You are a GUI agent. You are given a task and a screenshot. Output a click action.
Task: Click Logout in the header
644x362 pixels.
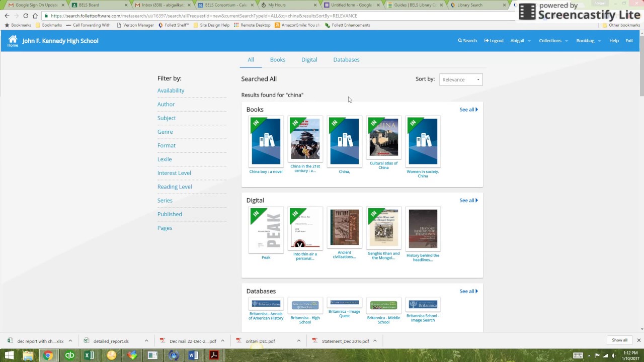[494, 41]
